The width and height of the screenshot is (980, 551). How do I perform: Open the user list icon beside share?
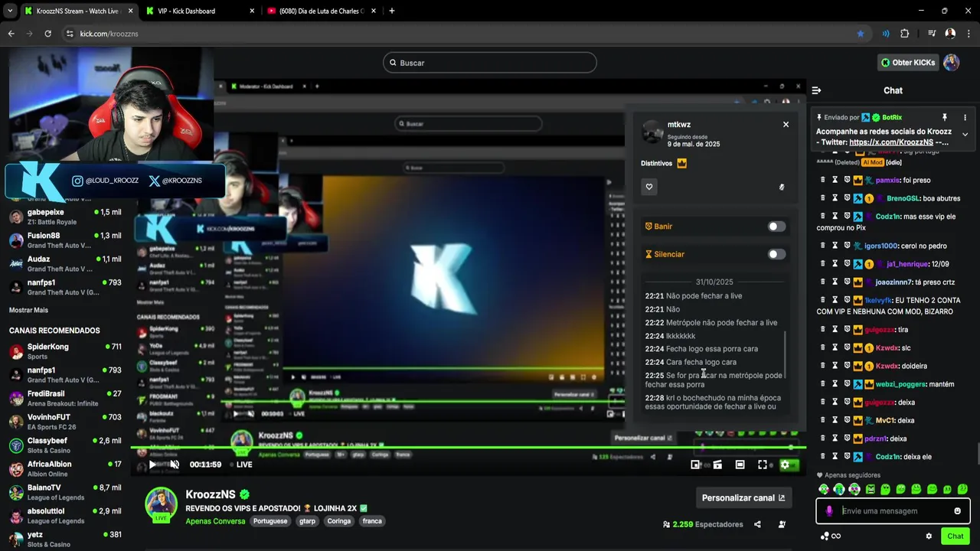coord(782,524)
